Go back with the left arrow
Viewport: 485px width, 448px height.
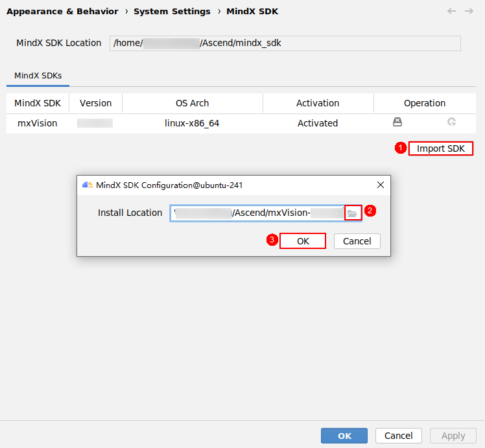(x=451, y=12)
